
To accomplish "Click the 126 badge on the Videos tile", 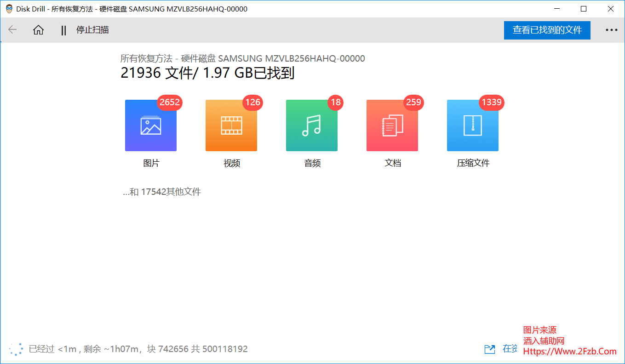I will 252,102.
